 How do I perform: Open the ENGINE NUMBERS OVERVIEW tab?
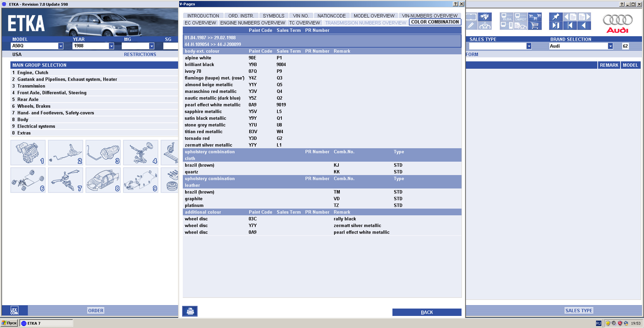click(x=253, y=23)
